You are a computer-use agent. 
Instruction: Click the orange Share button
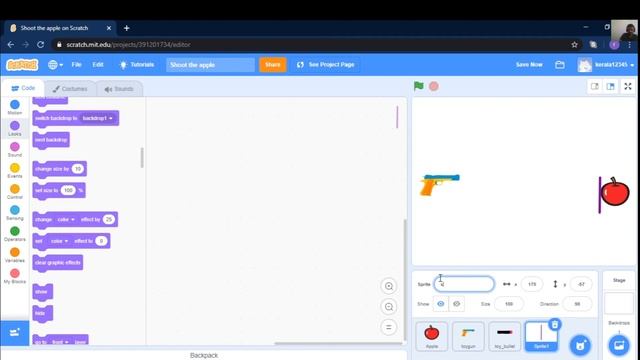click(x=273, y=64)
